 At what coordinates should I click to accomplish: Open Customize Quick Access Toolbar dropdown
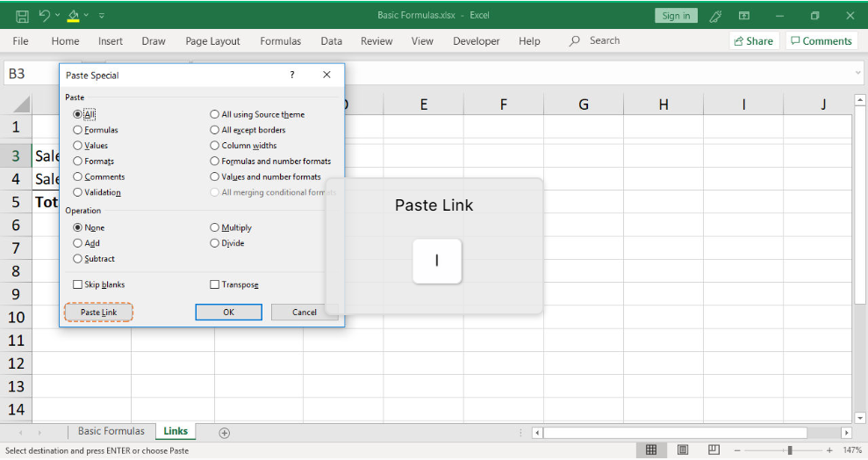pos(101,16)
